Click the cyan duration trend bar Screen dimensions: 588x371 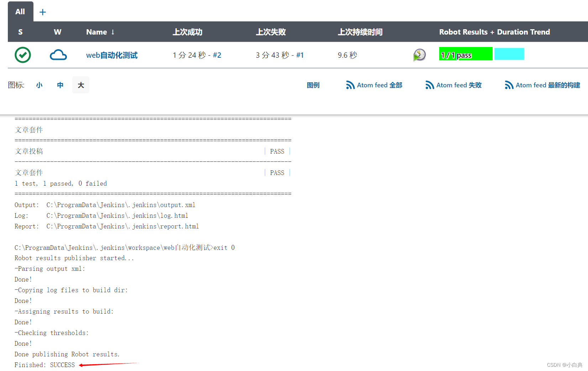(x=509, y=54)
